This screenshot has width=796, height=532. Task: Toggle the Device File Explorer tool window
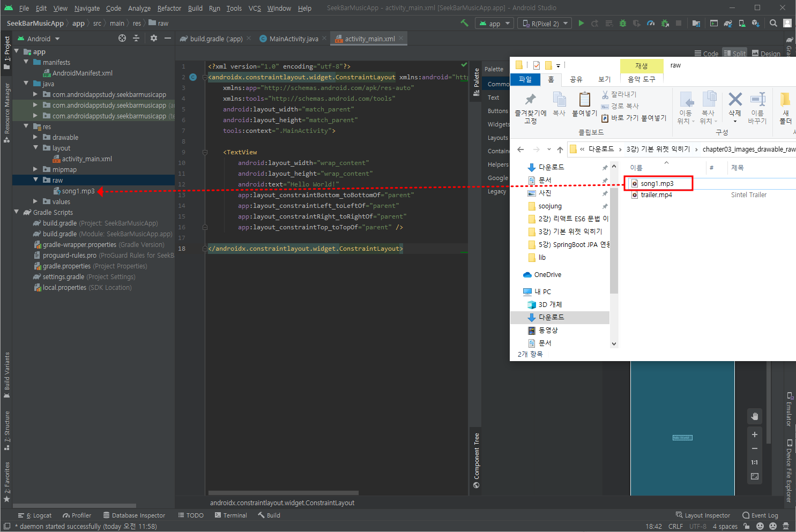[789, 470]
